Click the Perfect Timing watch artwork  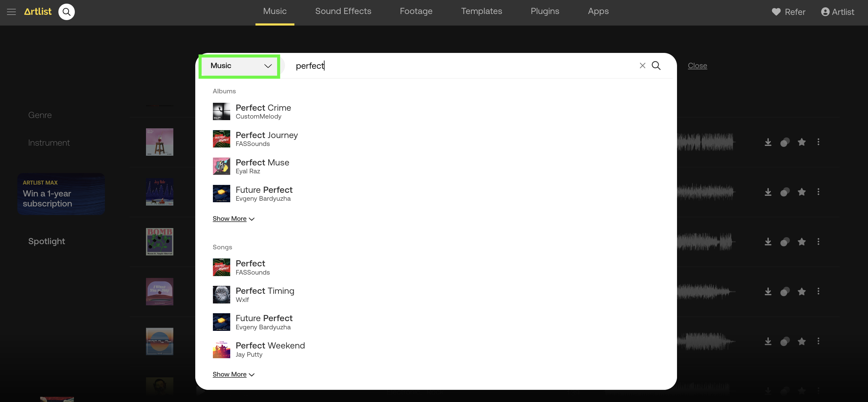pyautogui.click(x=221, y=295)
